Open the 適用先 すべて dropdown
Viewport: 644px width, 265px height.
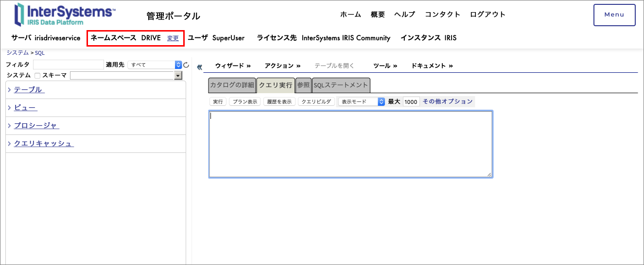pyautogui.click(x=154, y=65)
